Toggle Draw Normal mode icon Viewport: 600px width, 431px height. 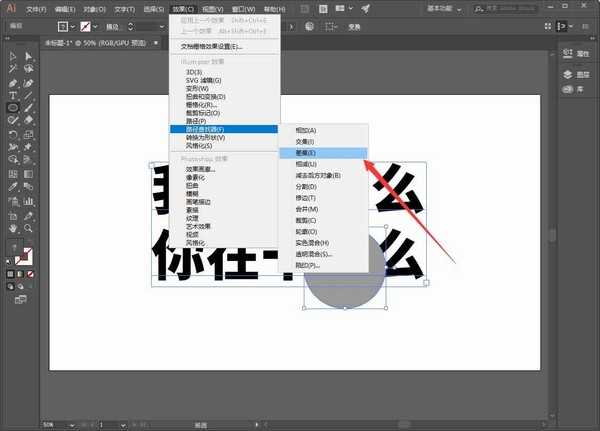tap(10, 287)
